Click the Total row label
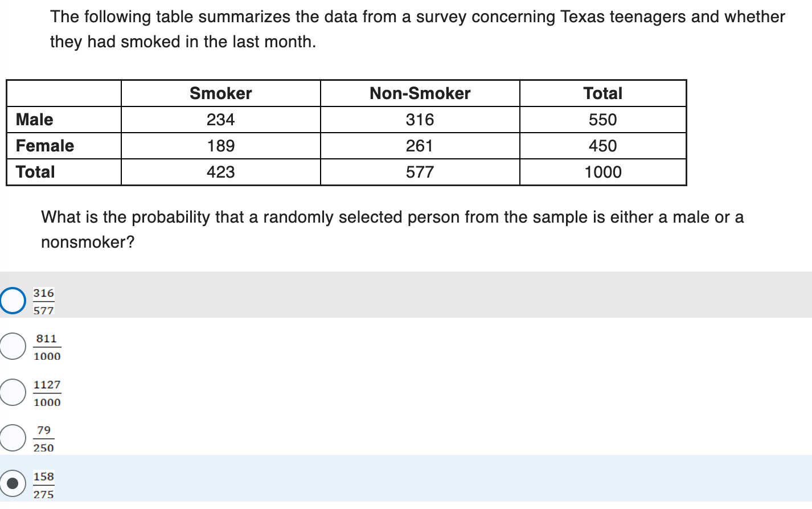The height and width of the screenshot is (509, 812). pyautogui.click(x=35, y=171)
